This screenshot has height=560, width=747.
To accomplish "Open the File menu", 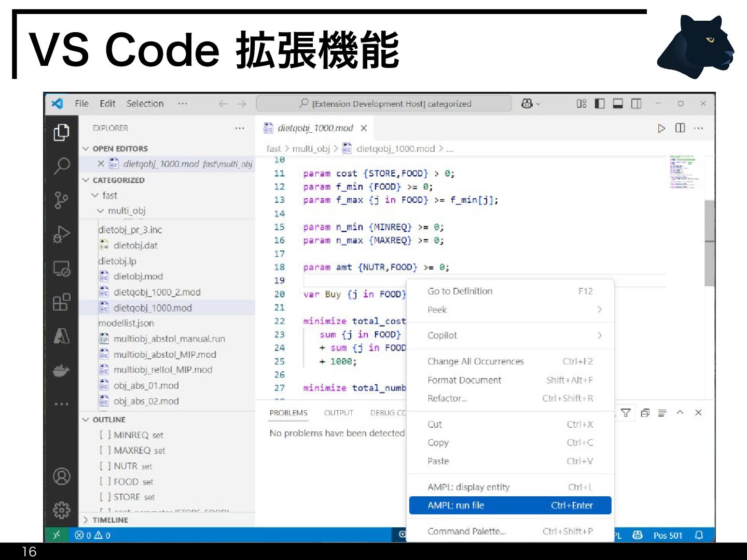I will click(x=81, y=104).
